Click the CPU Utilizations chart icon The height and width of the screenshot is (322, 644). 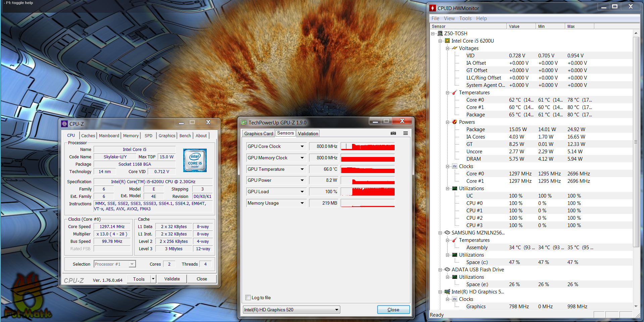[455, 189]
